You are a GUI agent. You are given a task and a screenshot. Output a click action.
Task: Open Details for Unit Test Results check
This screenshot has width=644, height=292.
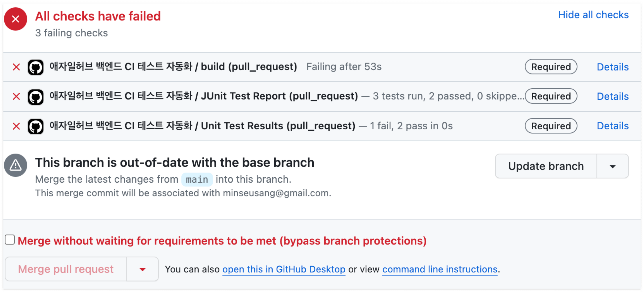coord(612,126)
